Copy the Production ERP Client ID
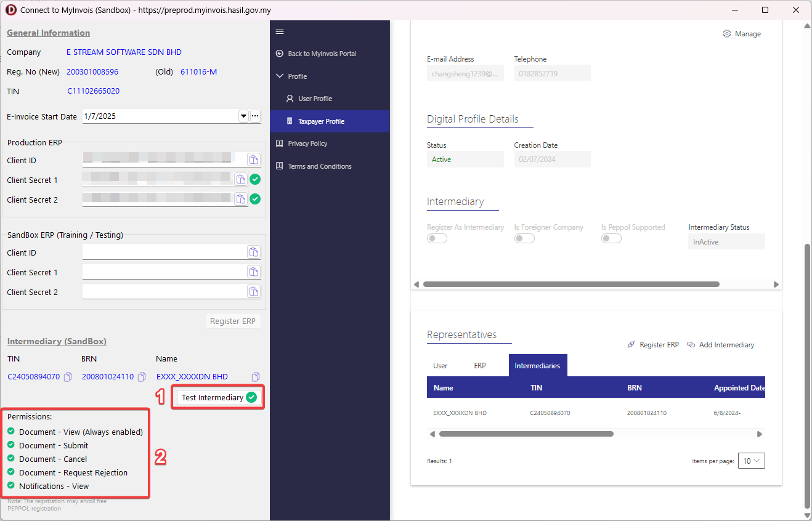The image size is (812, 521). [x=254, y=160]
